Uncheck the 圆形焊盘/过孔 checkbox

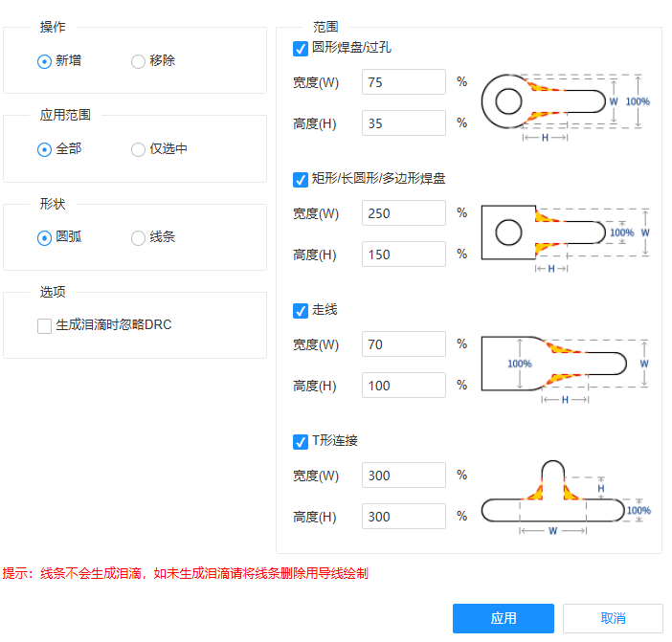[x=301, y=48]
